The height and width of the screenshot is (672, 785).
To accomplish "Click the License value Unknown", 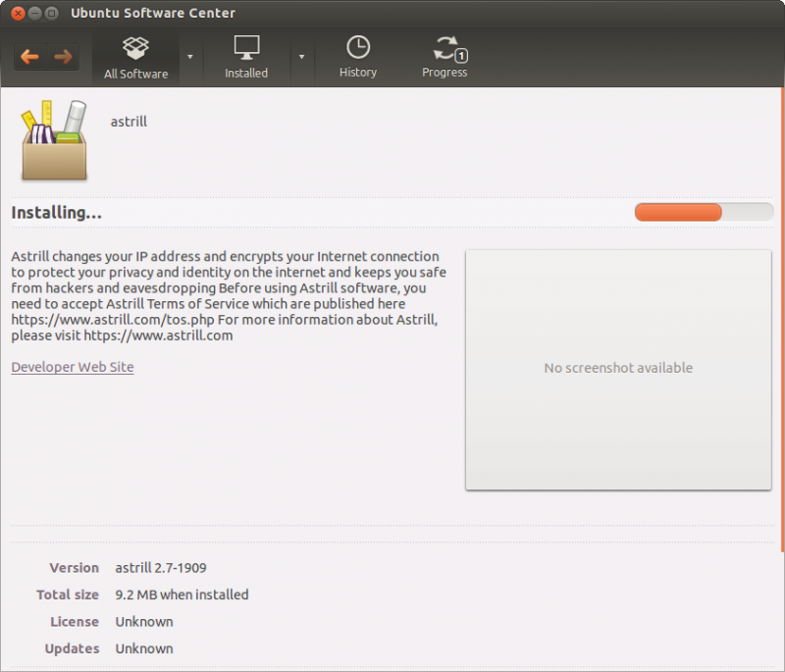I will pyautogui.click(x=144, y=621).
